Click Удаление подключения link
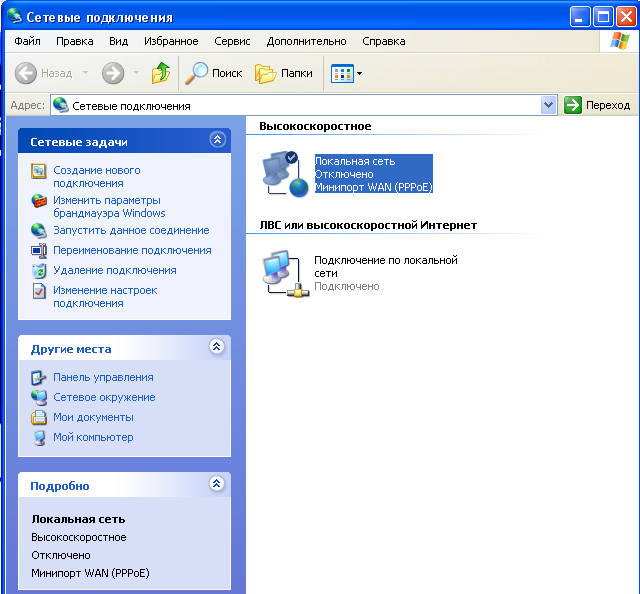Viewport: 640px width, 594px height. [115, 270]
